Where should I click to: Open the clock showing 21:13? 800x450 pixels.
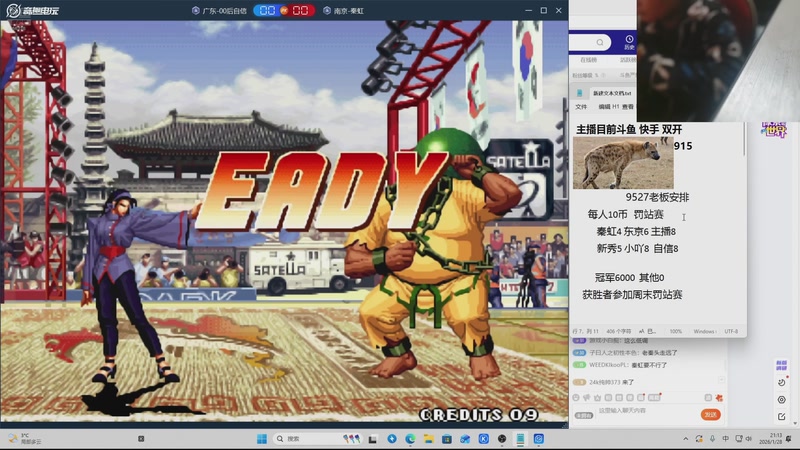pyautogui.click(x=770, y=439)
